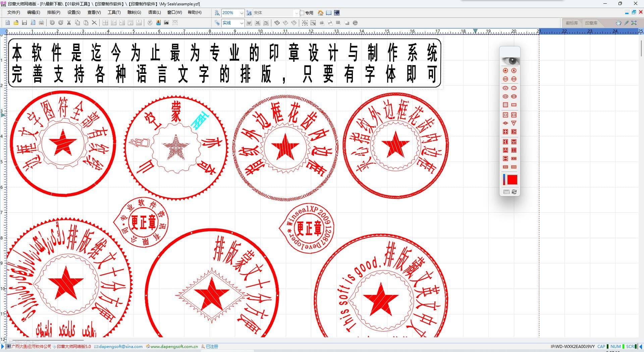
Task: Click the refresh arrows icon in palette
Action: coord(514,192)
